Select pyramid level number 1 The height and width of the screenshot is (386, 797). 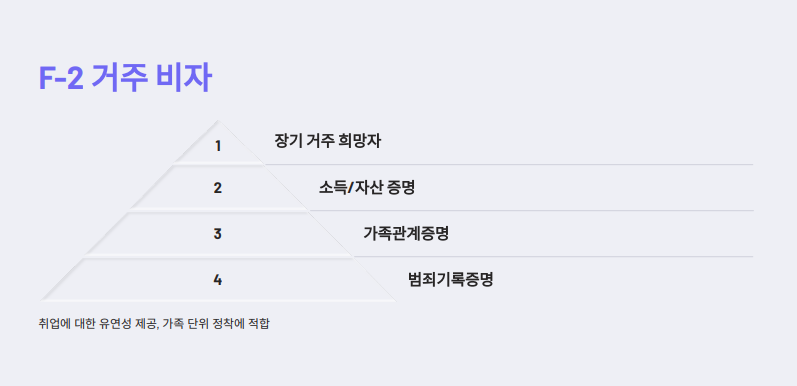tap(218, 146)
